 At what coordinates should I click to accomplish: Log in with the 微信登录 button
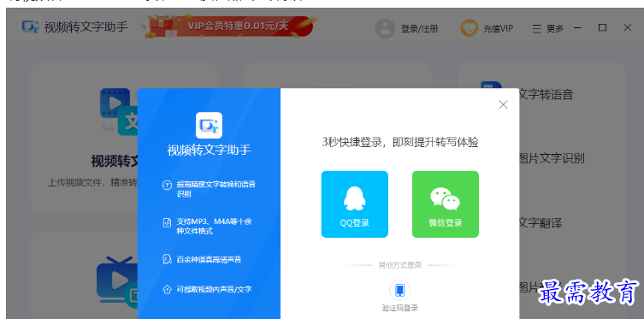pyautogui.click(x=446, y=204)
